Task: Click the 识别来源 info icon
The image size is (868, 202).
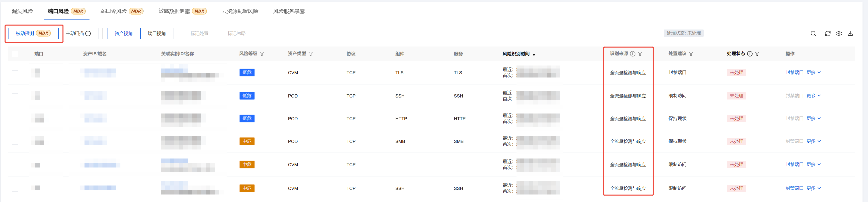Action: (633, 54)
